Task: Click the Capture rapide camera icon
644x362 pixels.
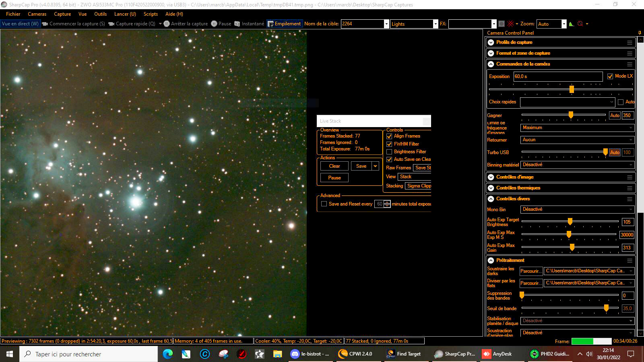Action: (111, 24)
